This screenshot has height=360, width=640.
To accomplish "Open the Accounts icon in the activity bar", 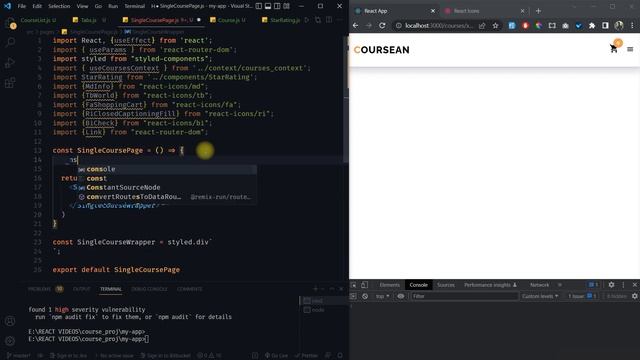I will [10, 321].
